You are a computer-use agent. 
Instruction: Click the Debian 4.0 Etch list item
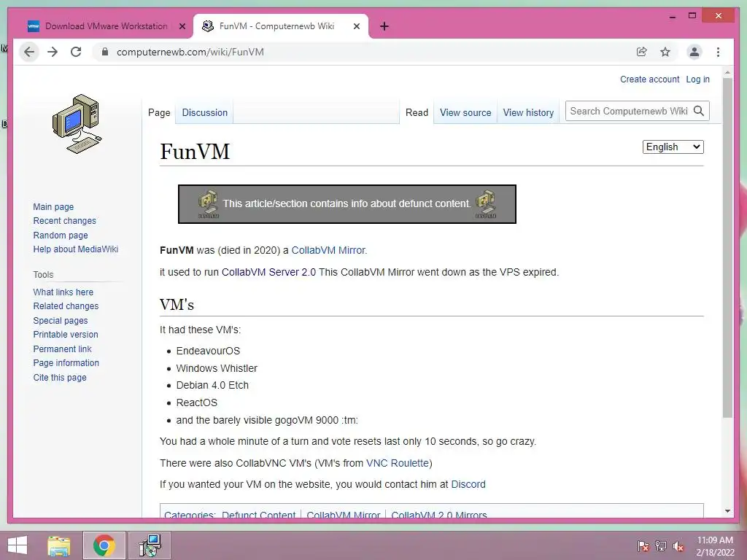point(212,385)
